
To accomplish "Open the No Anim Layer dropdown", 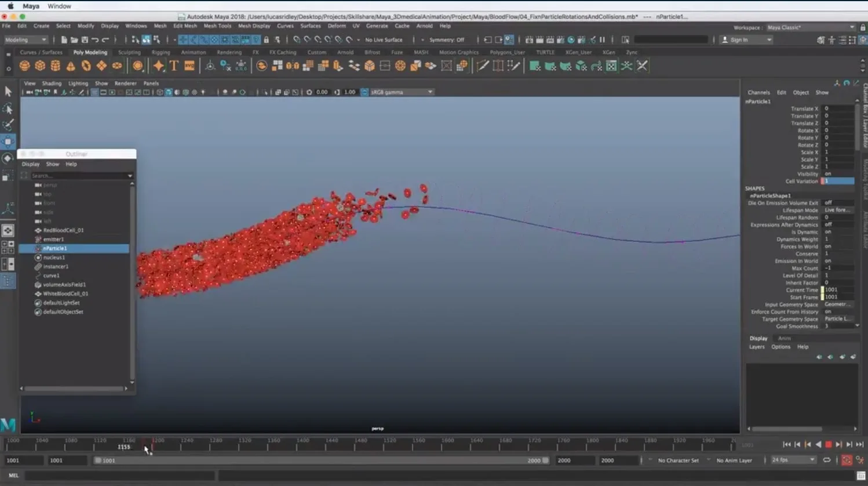I will 734,460.
